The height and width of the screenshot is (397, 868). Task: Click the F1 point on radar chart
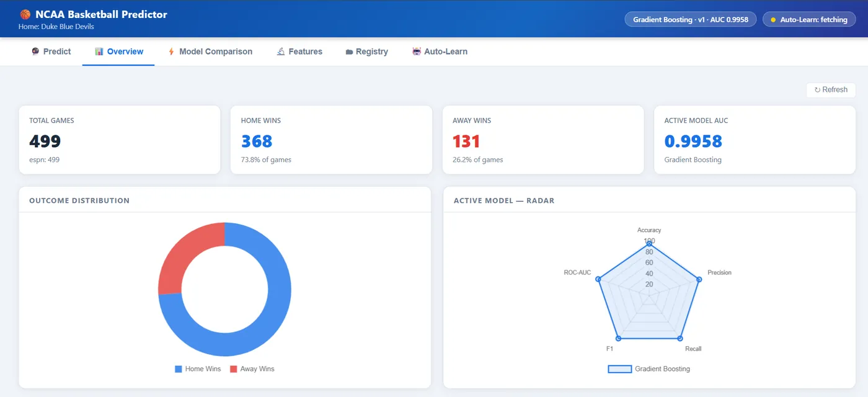click(x=618, y=339)
